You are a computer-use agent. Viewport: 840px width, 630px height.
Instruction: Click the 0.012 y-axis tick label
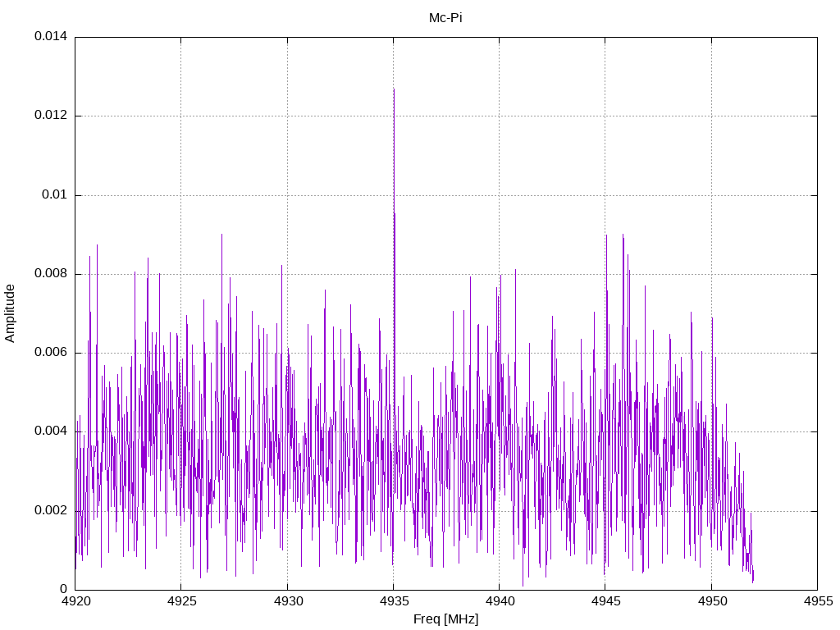click(51, 115)
